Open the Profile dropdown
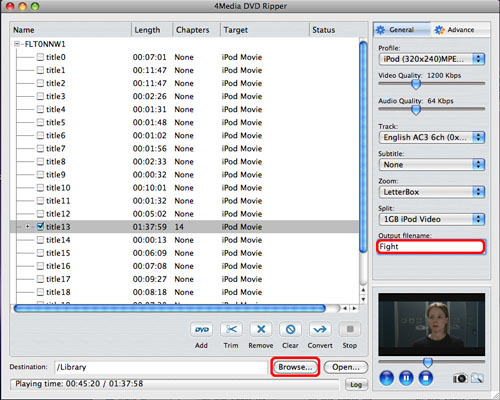Viewport: 500px width, 400px height. pyautogui.click(x=432, y=59)
